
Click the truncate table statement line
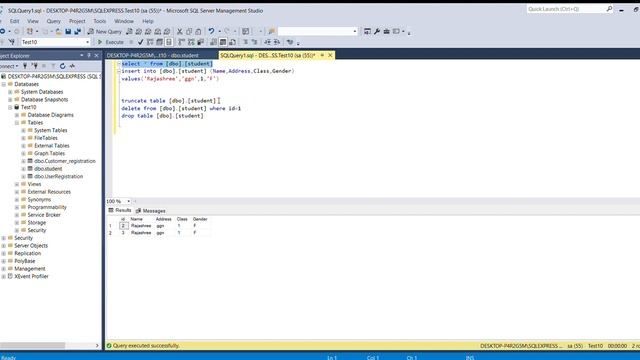(x=168, y=101)
